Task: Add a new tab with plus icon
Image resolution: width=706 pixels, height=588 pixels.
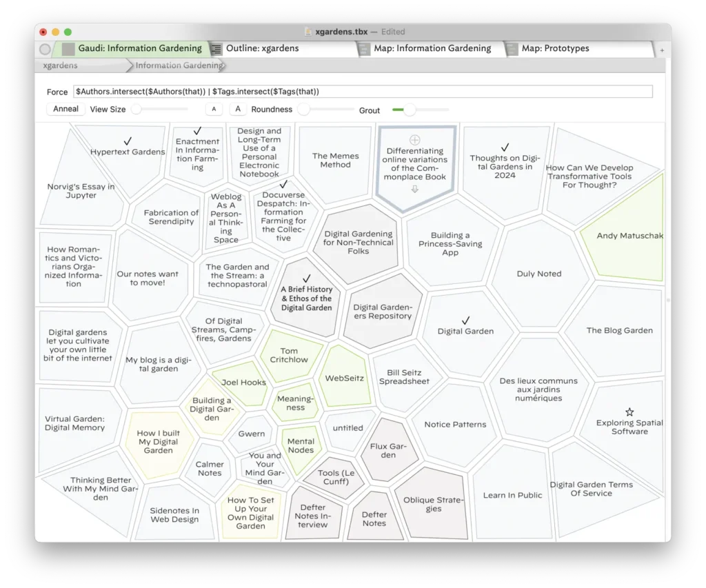Action: click(x=662, y=50)
